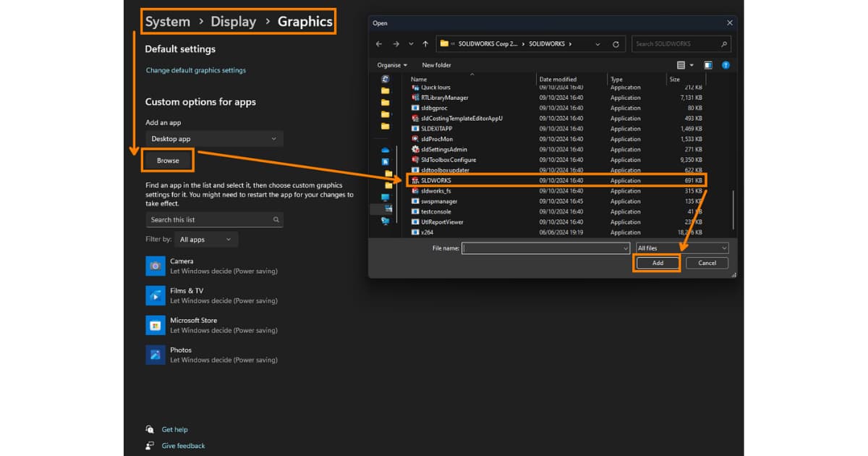Image resolution: width=868 pixels, height=456 pixels.
Task: Open the file dialog help icon
Action: [x=726, y=65]
